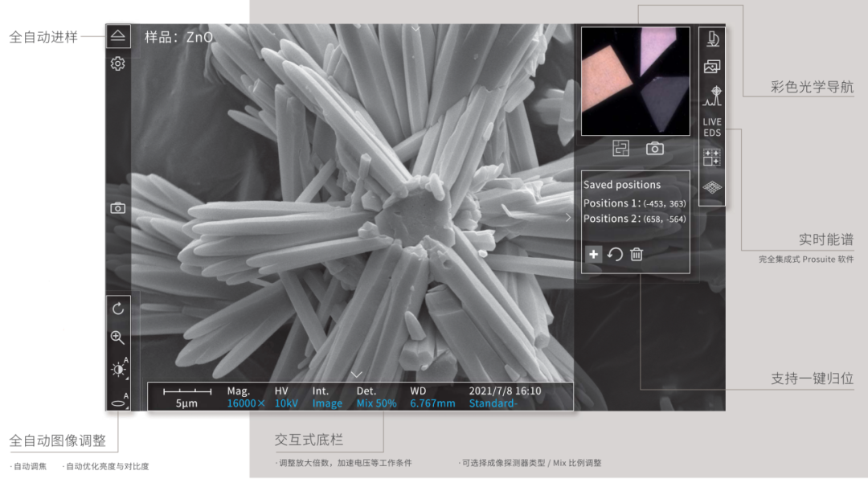Click the 16000× magnification value
The width and height of the screenshot is (868, 479).
click(245, 403)
